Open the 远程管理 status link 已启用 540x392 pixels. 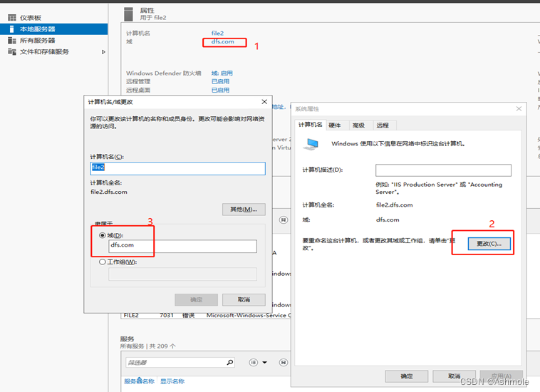[x=220, y=82]
